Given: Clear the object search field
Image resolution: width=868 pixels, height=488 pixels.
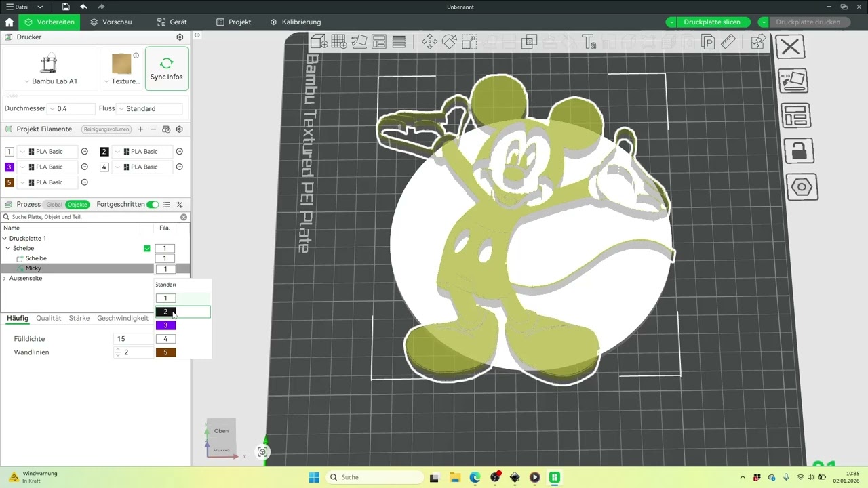Looking at the screenshot, I should point(184,218).
